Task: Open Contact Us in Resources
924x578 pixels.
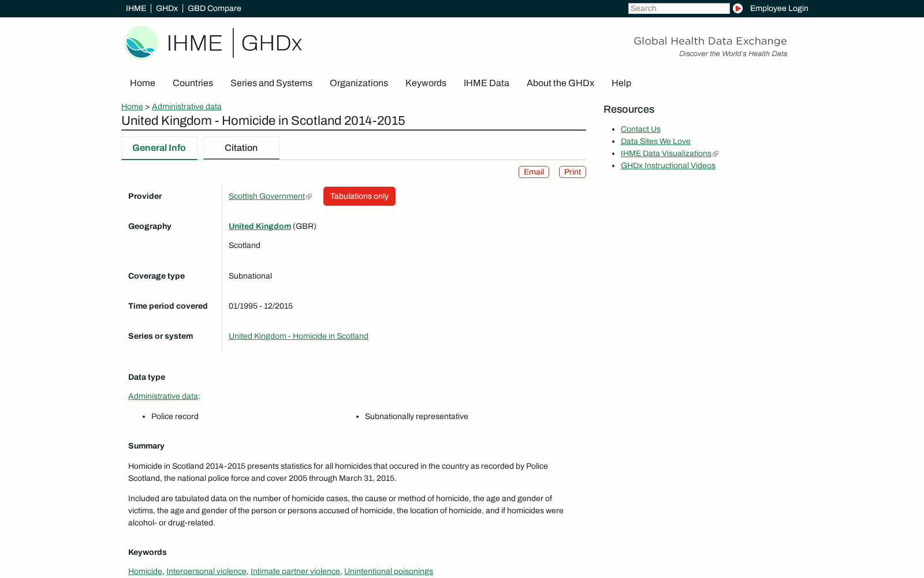Action: [x=640, y=129]
